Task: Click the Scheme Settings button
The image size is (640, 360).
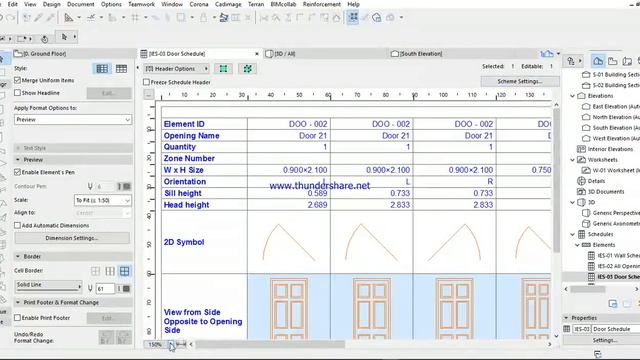Action: pos(520,81)
